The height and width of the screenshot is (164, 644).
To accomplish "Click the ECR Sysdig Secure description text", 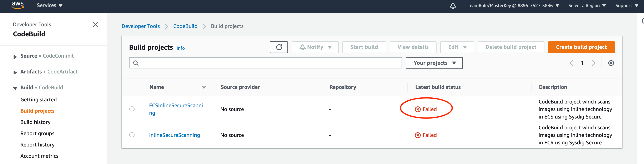I will tap(575, 135).
